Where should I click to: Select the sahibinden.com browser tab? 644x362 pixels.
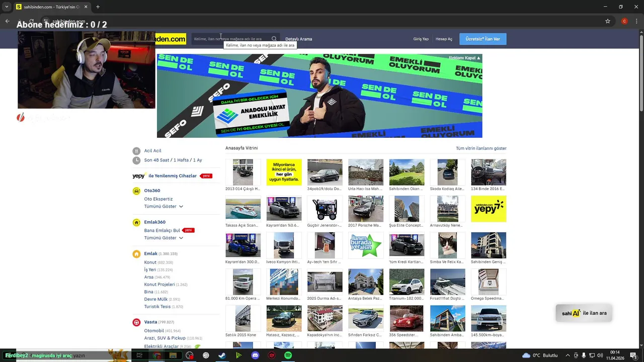pyautogui.click(x=51, y=7)
